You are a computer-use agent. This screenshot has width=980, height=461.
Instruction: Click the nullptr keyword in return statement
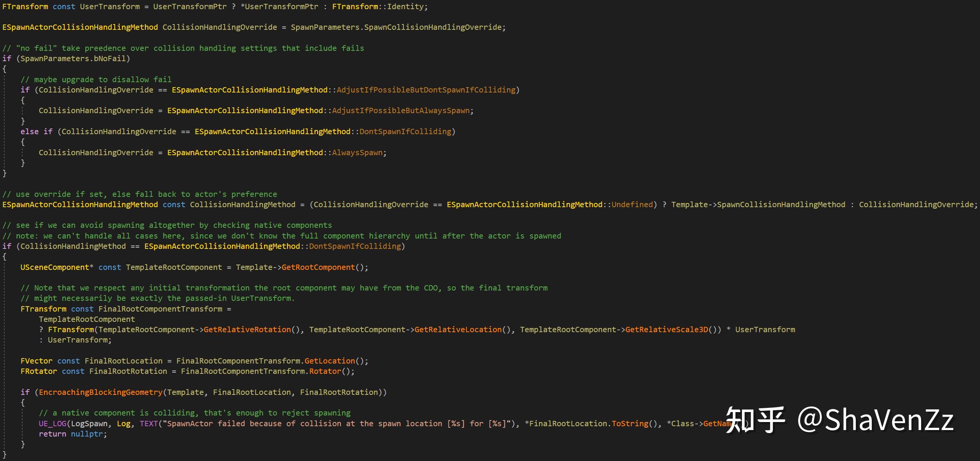tap(87, 434)
